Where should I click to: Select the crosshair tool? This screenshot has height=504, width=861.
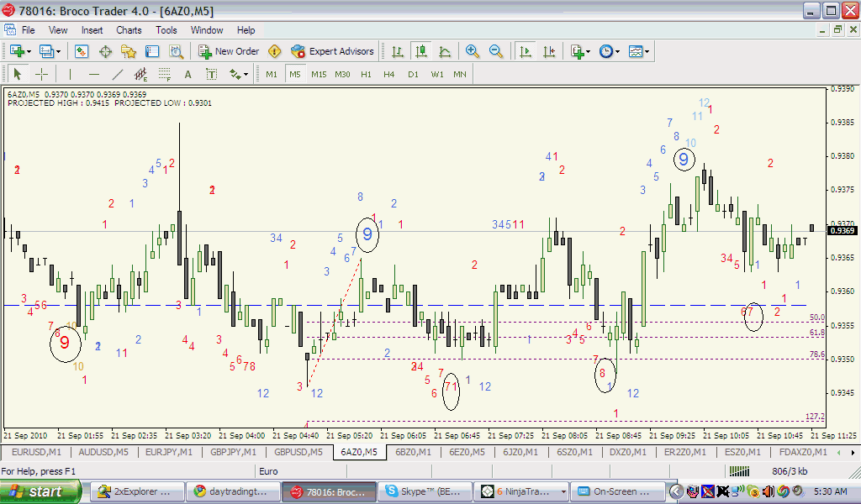click(41, 74)
